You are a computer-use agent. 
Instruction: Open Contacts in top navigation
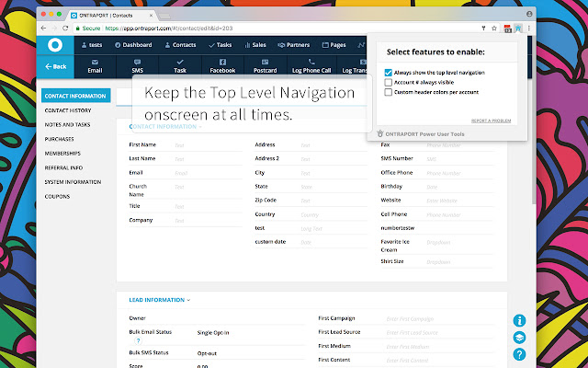click(180, 45)
